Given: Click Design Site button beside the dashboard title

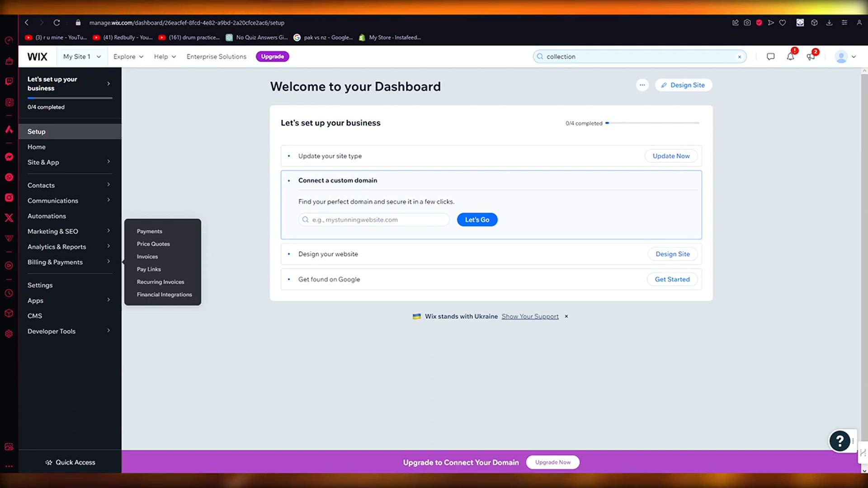Looking at the screenshot, I should pyautogui.click(x=683, y=85).
